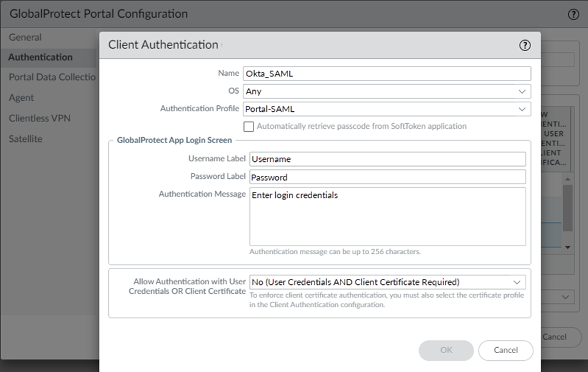Click the Name field containing Okta_SAML

(x=387, y=74)
